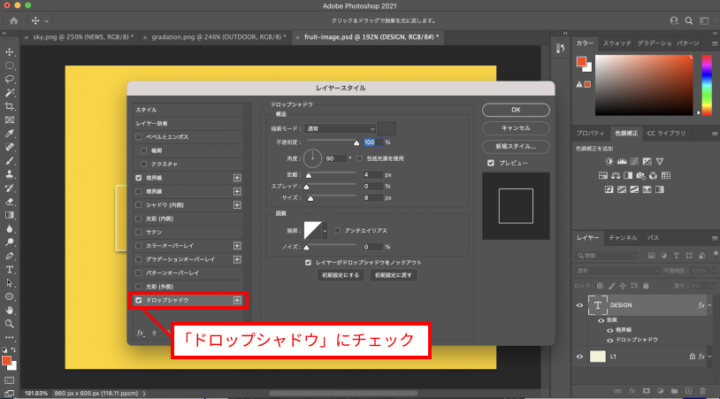Enable the カラーオーバーレイ checkbox
Viewport: 720px width, 399px height.
coord(139,246)
